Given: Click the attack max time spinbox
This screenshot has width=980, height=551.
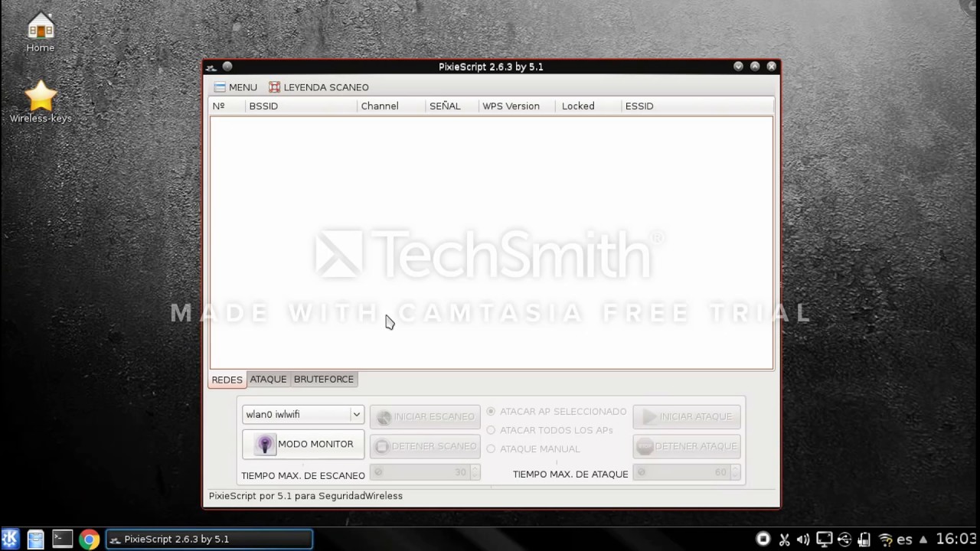Looking at the screenshot, I should [x=687, y=473].
